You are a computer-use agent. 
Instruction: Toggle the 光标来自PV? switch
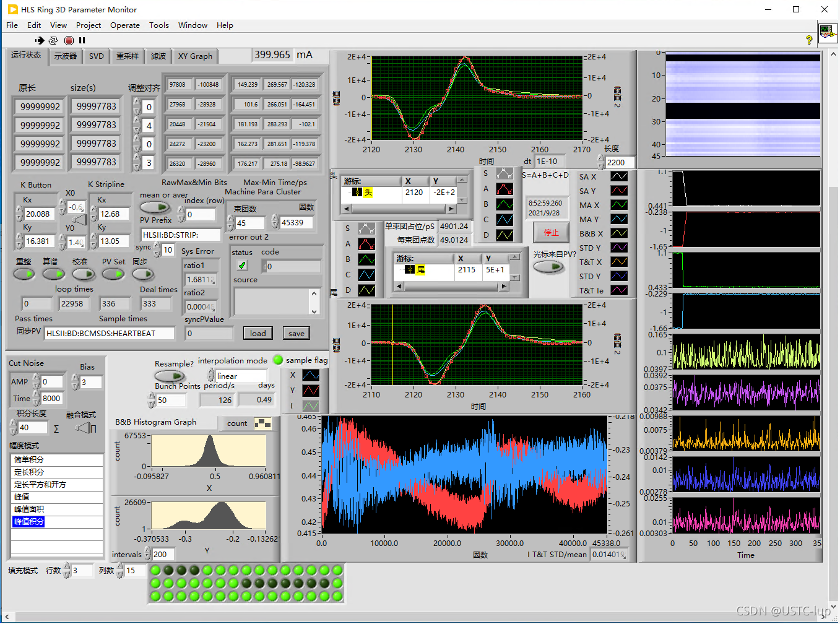[548, 267]
